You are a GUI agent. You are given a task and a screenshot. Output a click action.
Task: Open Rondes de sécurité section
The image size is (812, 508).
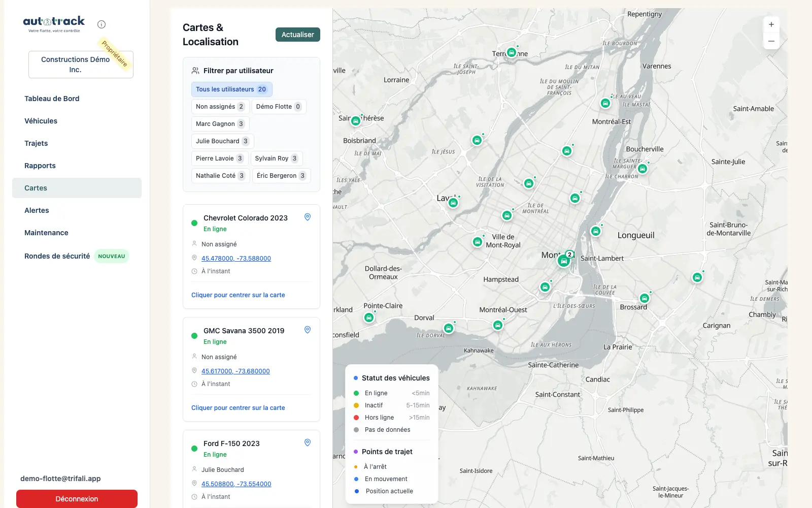[77, 256]
